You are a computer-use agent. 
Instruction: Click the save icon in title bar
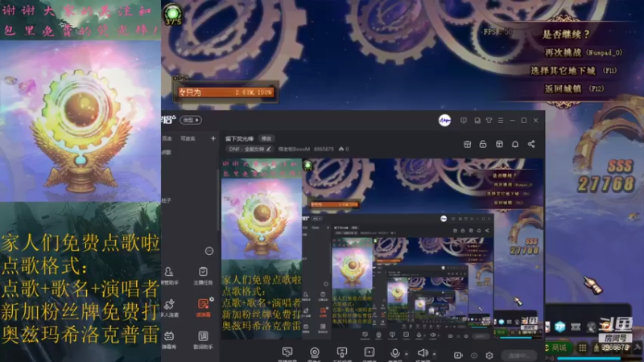coord(477,120)
